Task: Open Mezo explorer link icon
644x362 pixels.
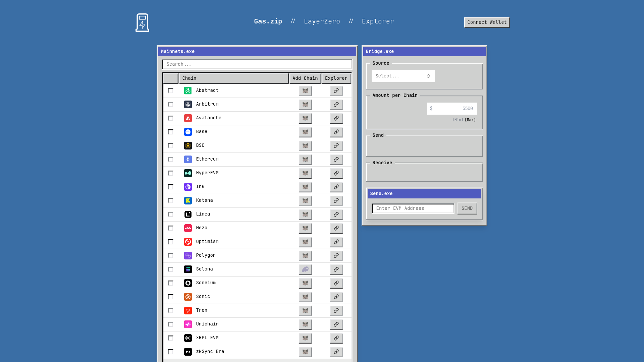Action: pyautogui.click(x=336, y=228)
